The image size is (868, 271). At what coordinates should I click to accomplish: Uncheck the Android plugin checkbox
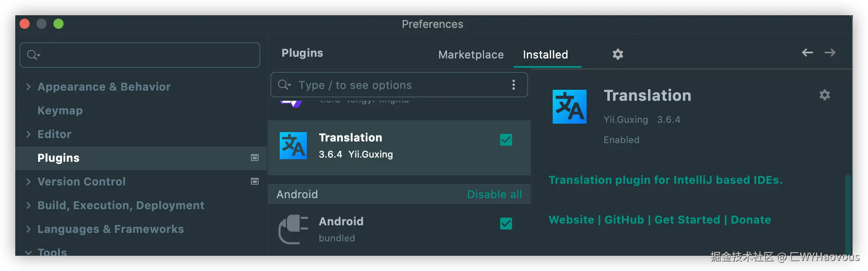pyautogui.click(x=506, y=224)
